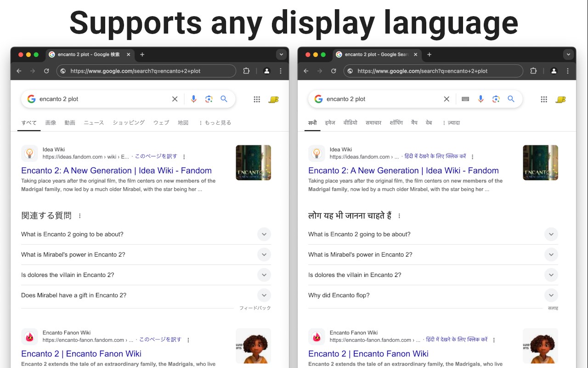Reload page in right browser window
This screenshot has height=368, width=588.
point(334,71)
